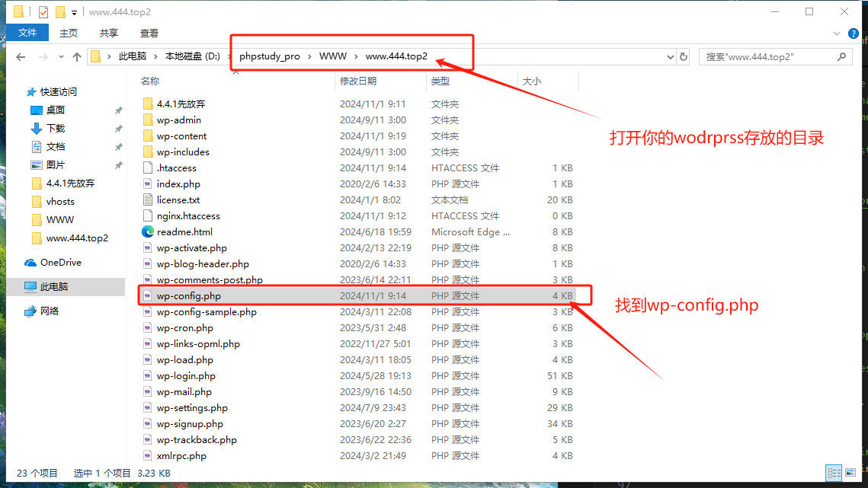Click OneDrive in the navigation pane
The image size is (868, 488).
(x=60, y=263)
